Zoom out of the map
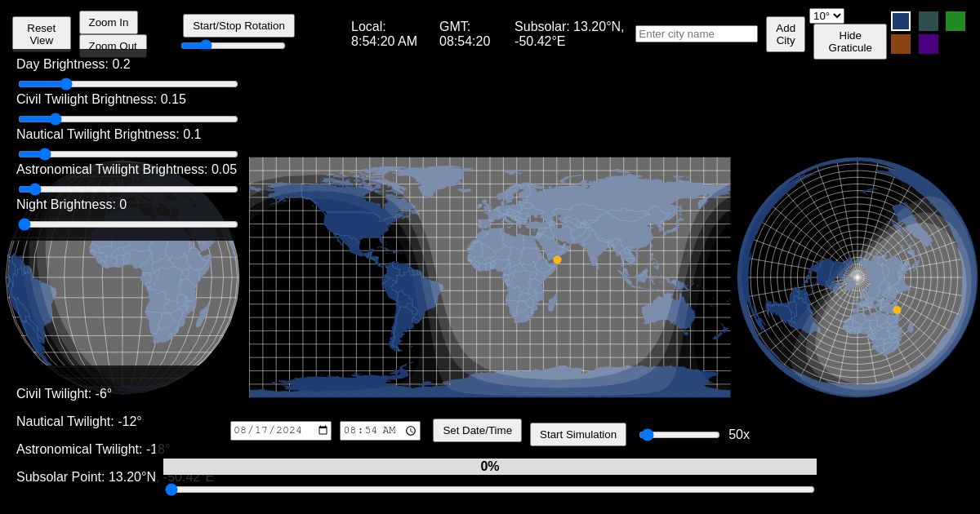The image size is (980, 514). (113, 46)
